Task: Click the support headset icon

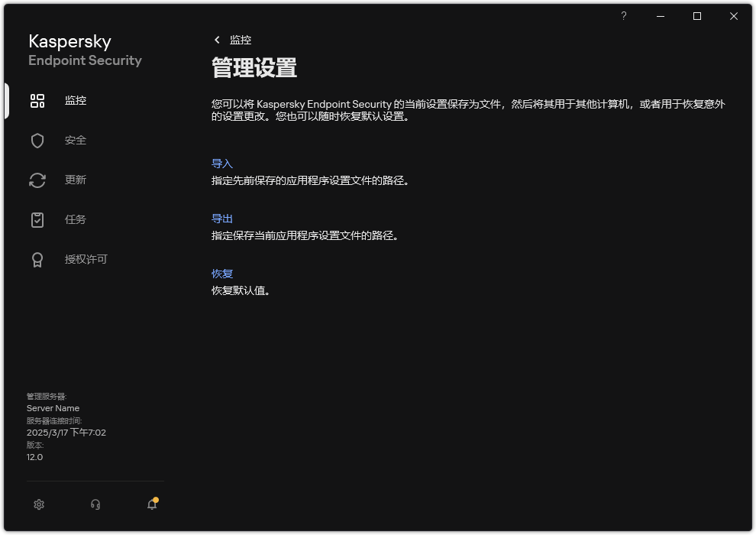Action: [95, 504]
